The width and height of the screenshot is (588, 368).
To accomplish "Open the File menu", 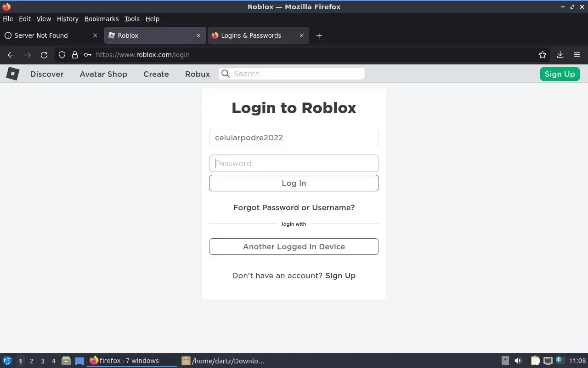I will point(8,19).
